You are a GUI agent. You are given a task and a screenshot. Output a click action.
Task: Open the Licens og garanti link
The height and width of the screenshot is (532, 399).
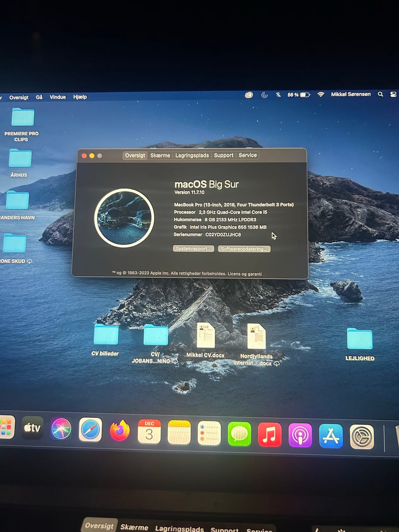[245, 274]
